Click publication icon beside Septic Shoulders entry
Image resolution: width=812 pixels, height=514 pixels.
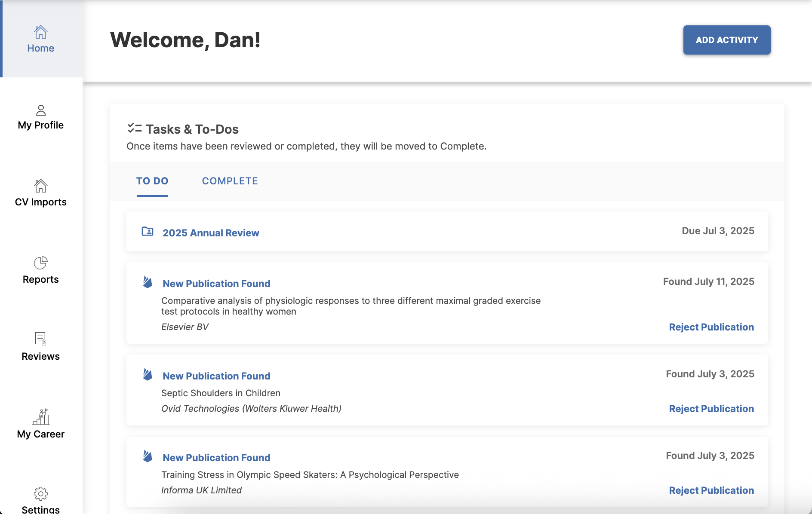click(x=148, y=374)
